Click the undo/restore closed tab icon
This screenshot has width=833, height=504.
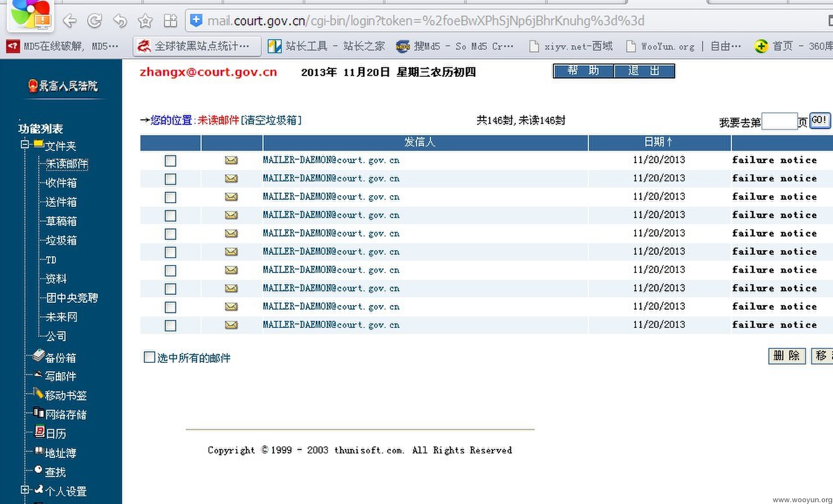click(x=120, y=20)
